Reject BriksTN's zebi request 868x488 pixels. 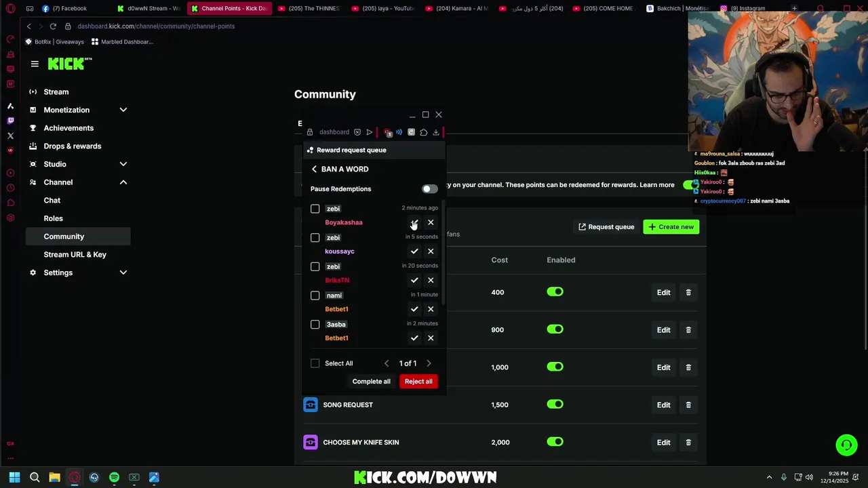coord(431,280)
